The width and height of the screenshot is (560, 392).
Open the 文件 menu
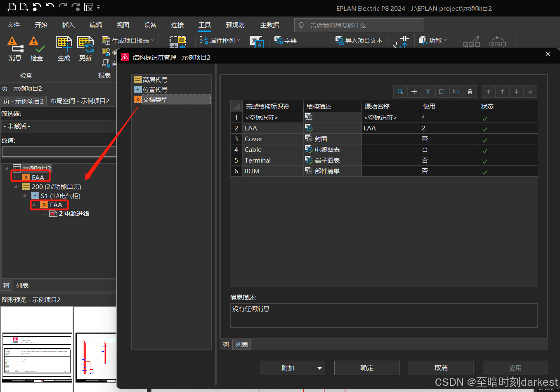14,25
